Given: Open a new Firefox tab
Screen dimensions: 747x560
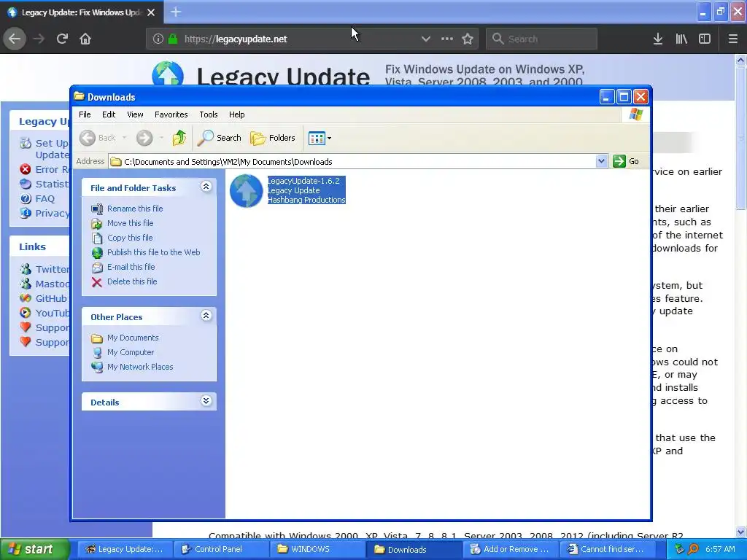Looking at the screenshot, I should tap(176, 12).
